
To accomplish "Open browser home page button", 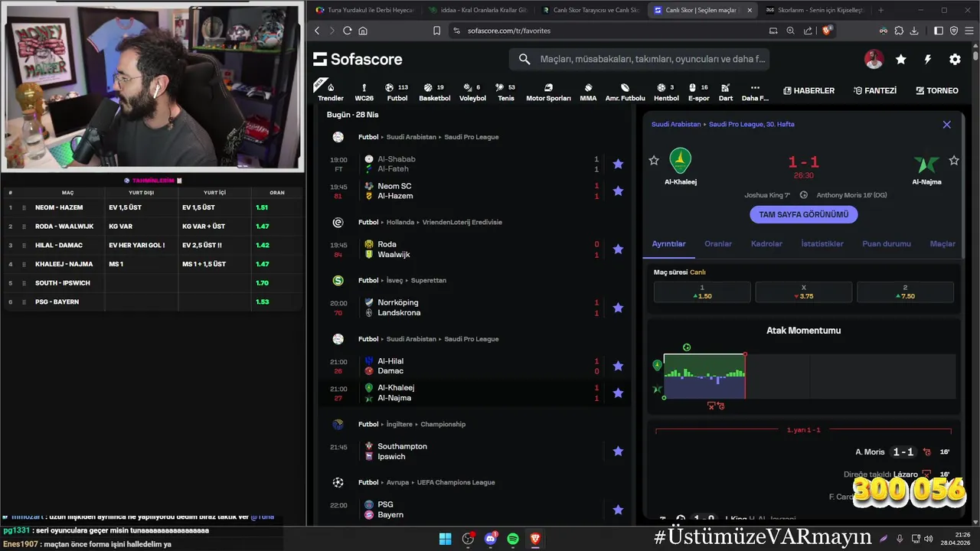I will tap(363, 31).
